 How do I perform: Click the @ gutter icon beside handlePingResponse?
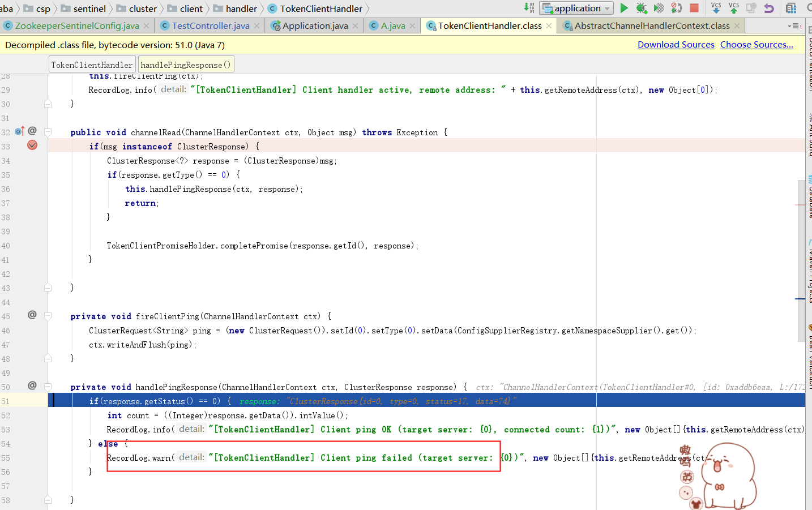(32, 385)
